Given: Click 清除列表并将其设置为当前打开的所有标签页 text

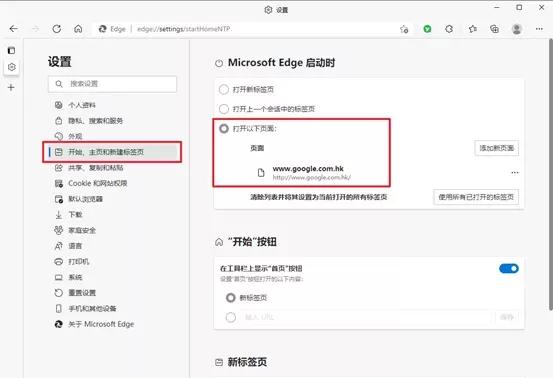Looking at the screenshot, I should (x=318, y=197).
